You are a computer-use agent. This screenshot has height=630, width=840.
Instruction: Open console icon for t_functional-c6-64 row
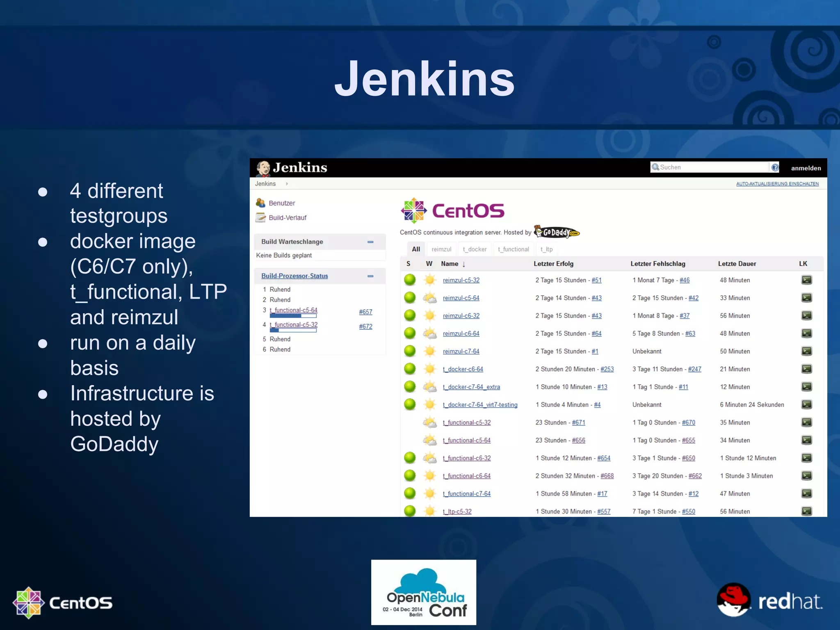pyautogui.click(x=806, y=476)
